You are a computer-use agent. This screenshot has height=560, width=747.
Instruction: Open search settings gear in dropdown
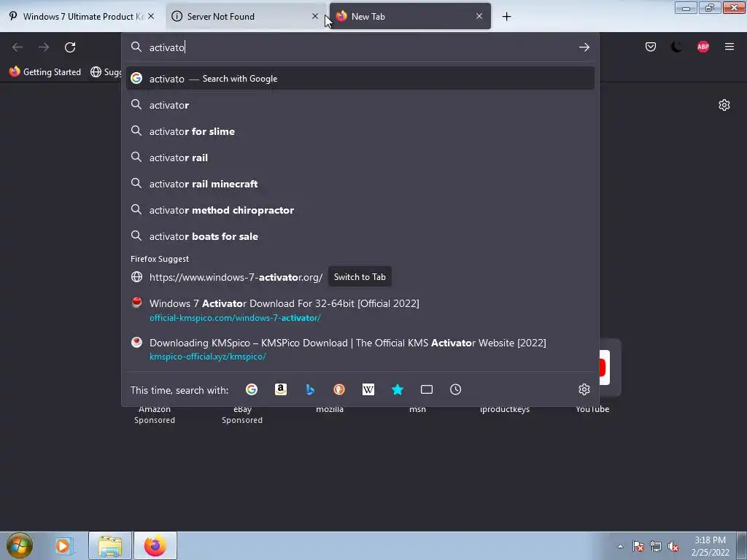point(584,389)
